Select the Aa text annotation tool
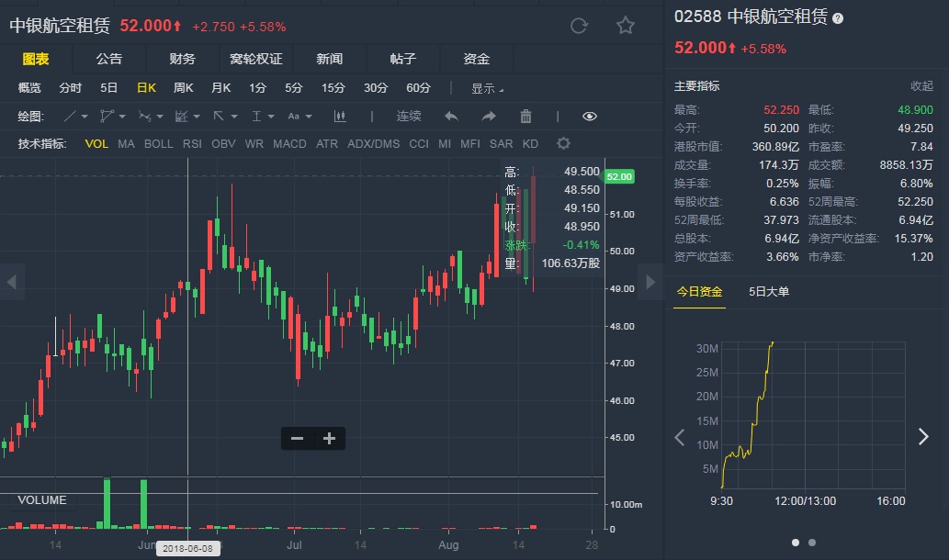Image resolution: width=949 pixels, height=560 pixels. pyautogui.click(x=294, y=116)
